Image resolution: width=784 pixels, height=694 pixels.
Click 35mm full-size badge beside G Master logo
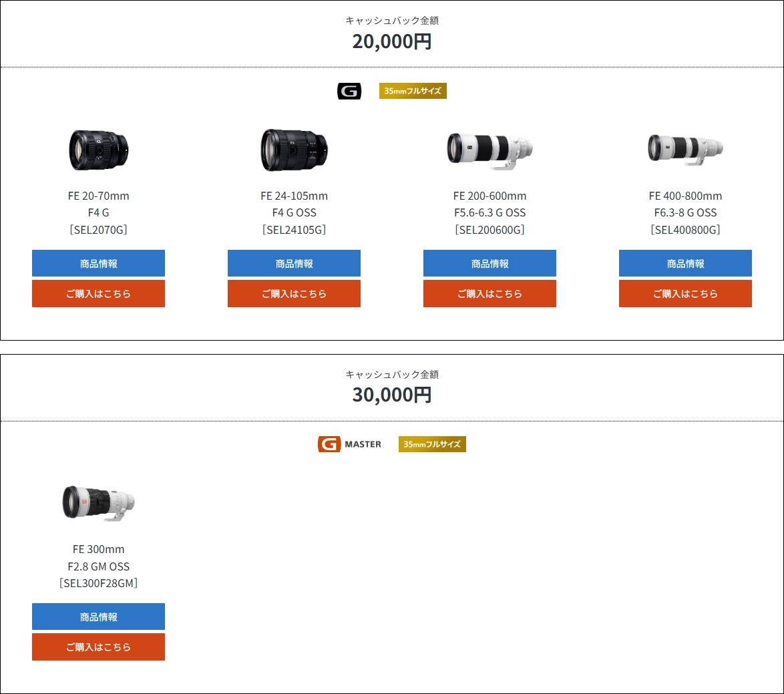[432, 444]
